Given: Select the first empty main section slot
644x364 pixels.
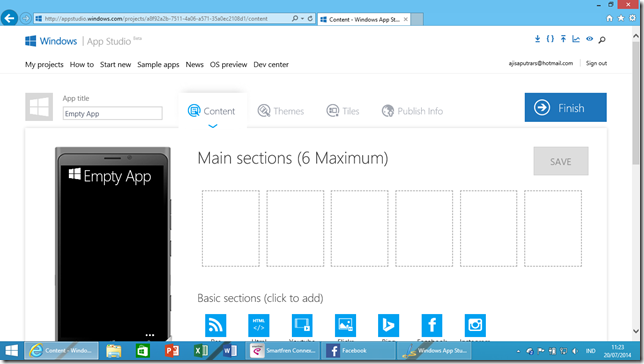Looking at the screenshot, I should tap(231, 228).
